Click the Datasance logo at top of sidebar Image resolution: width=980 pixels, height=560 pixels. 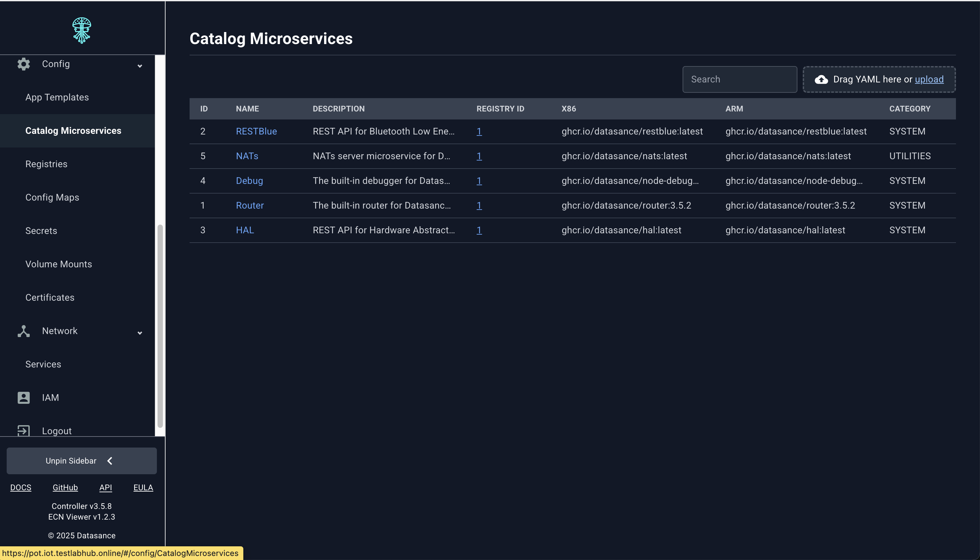(x=81, y=30)
